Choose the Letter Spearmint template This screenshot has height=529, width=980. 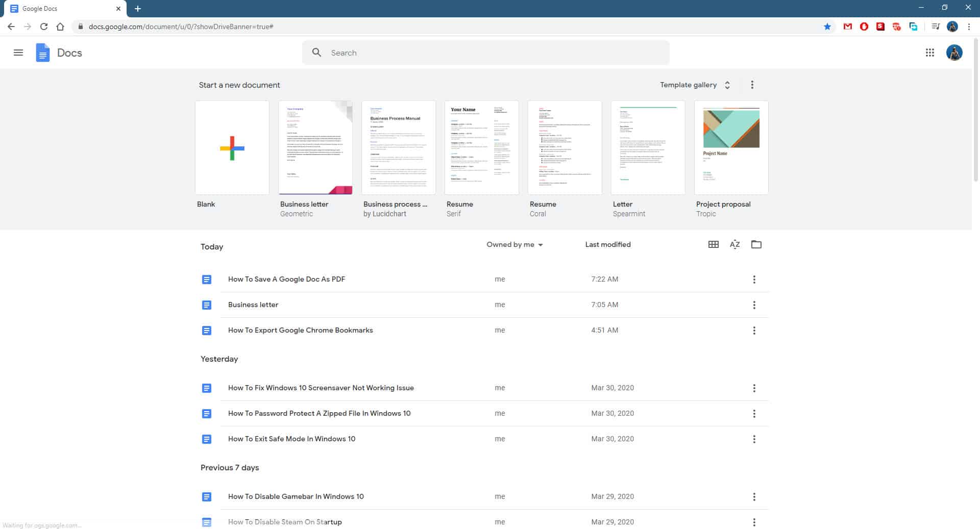[648, 147]
